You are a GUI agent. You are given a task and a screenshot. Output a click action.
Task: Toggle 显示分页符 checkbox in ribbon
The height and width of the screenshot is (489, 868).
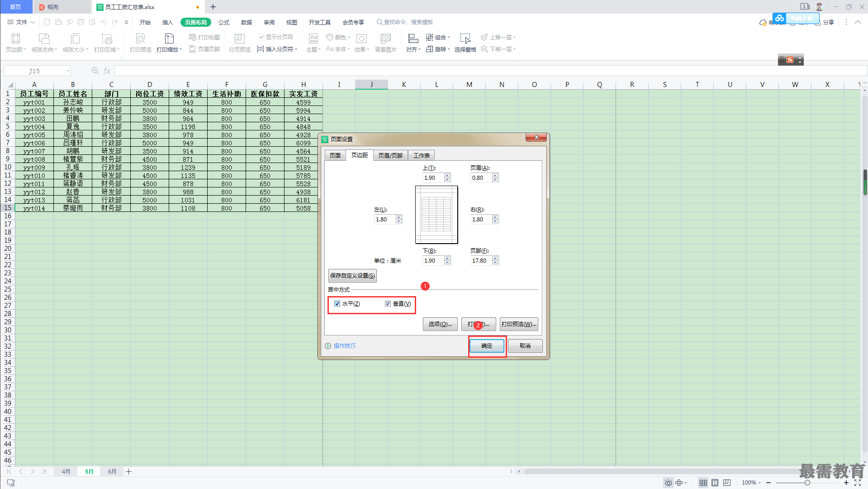pyautogui.click(x=261, y=37)
